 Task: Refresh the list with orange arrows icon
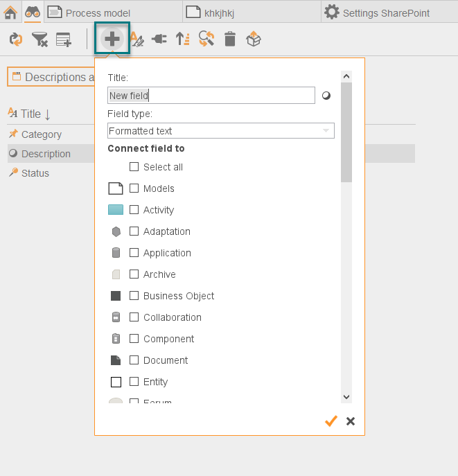click(16, 39)
